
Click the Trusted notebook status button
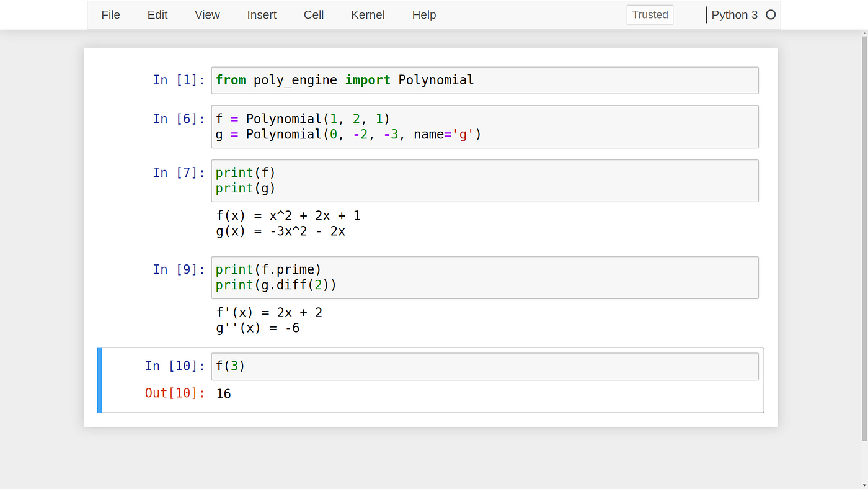649,14
